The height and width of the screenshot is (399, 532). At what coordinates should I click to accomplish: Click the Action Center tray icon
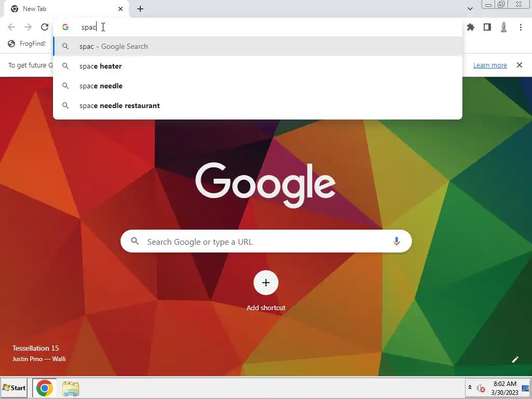pos(525,388)
